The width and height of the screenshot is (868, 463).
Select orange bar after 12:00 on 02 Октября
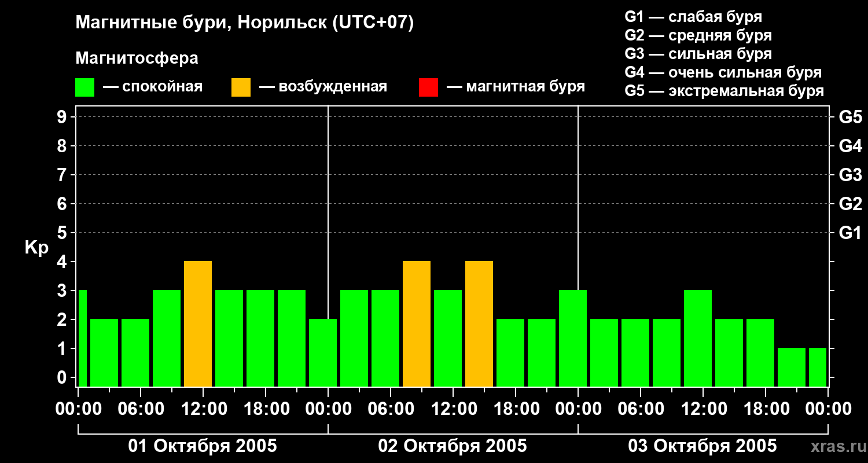click(x=479, y=324)
